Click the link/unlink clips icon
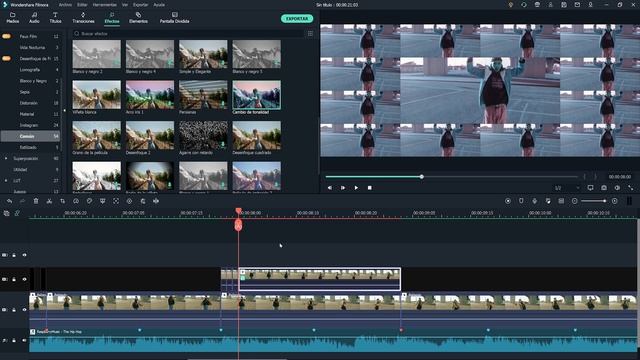Viewport: 640px width, 360px height. tap(17, 213)
